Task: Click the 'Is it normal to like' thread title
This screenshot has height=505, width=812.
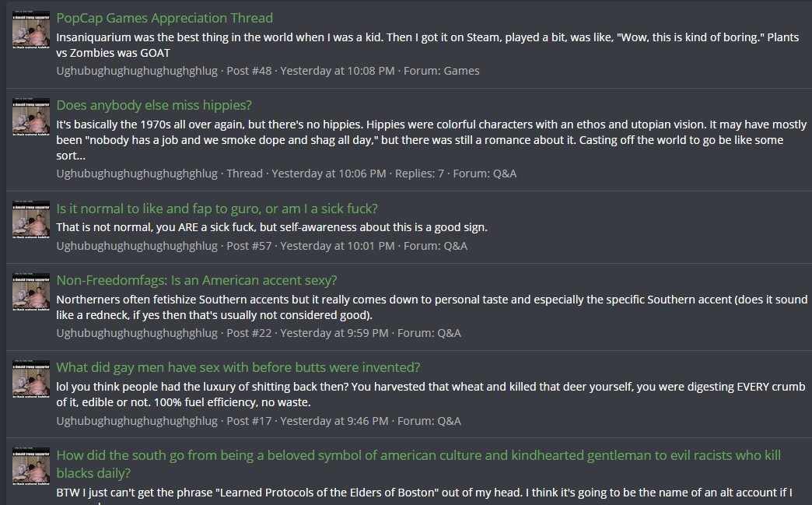Action: (x=217, y=209)
